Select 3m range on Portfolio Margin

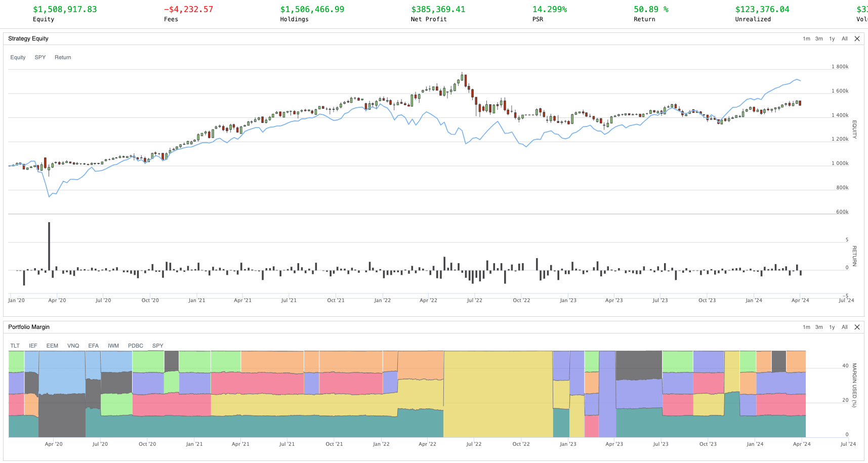pyautogui.click(x=819, y=327)
